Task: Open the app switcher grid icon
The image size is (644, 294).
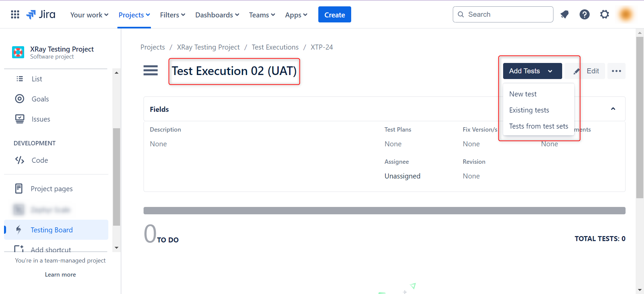Action: pyautogui.click(x=15, y=14)
